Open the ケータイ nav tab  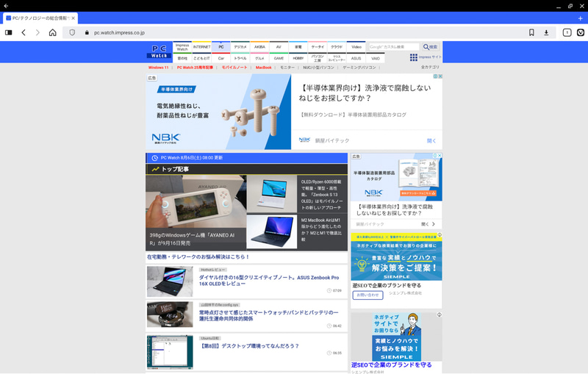(318, 47)
